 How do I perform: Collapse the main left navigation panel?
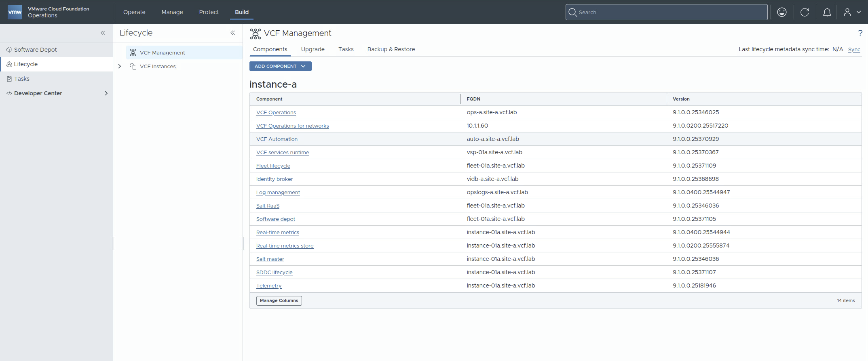103,33
